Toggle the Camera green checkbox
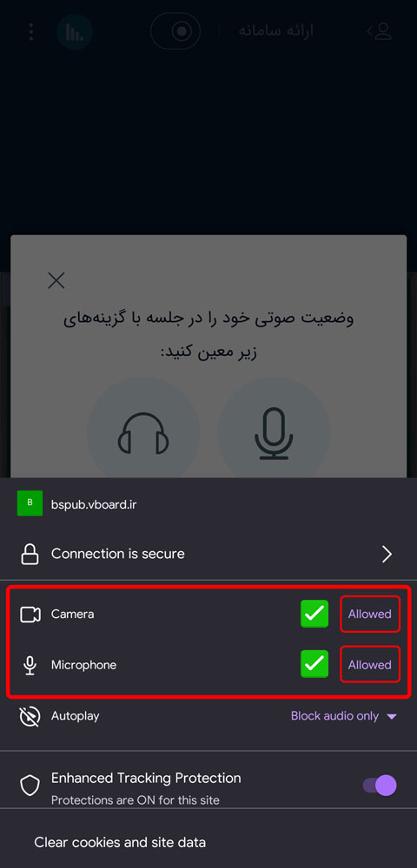 tap(314, 614)
